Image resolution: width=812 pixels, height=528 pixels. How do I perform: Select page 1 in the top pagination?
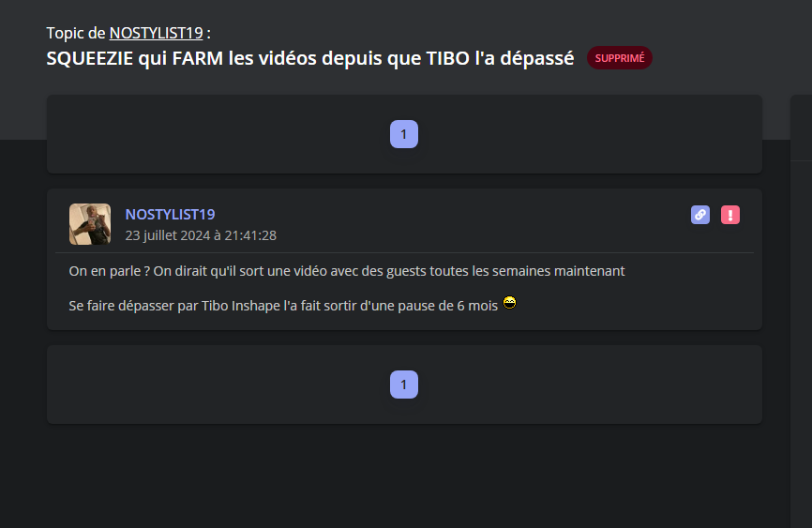tap(404, 134)
